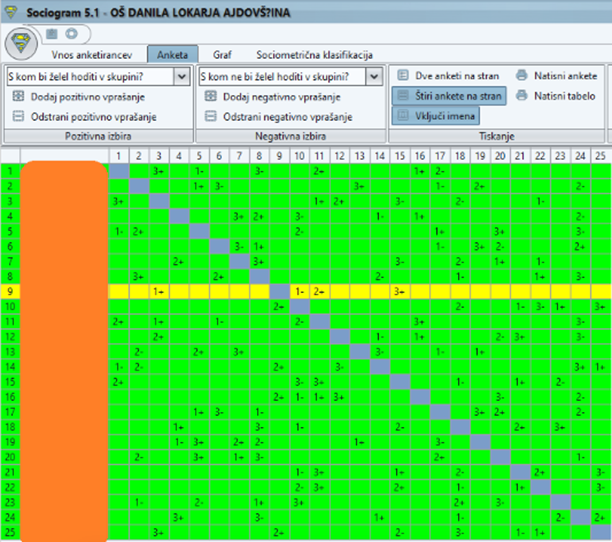Click the Dve anketi na stran icon
Screen dimensions: 612x542
pyautogui.click(x=403, y=75)
